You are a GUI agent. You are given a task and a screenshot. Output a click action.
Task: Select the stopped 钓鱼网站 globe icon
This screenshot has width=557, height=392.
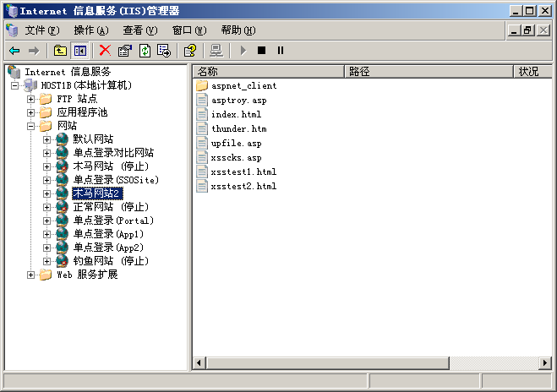[x=63, y=260]
